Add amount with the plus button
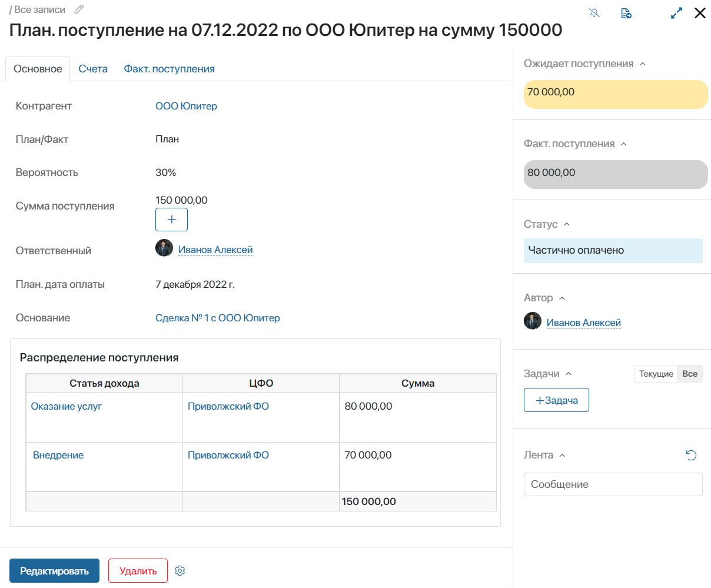This screenshot has width=711, height=588. pos(171,220)
